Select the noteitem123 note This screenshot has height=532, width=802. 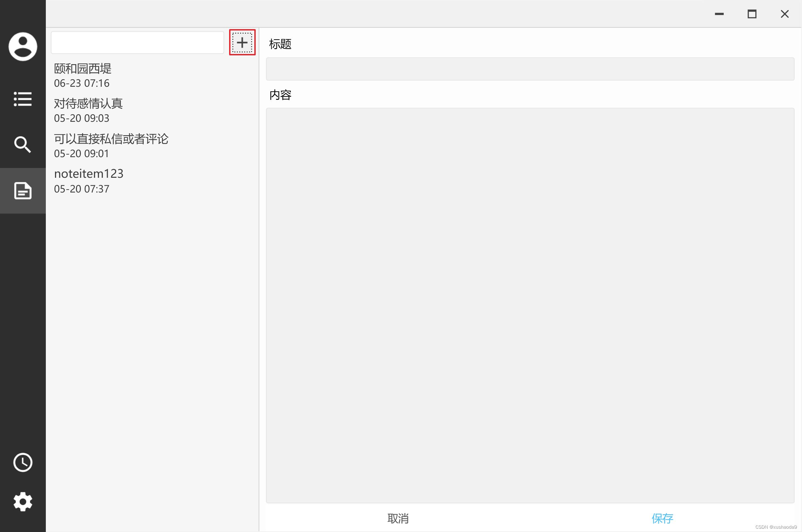pyautogui.click(x=88, y=174)
